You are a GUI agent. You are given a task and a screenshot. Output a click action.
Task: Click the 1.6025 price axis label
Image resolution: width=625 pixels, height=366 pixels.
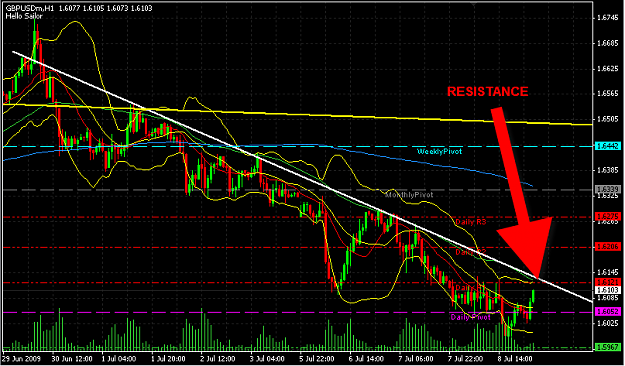pyautogui.click(x=608, y=323)
